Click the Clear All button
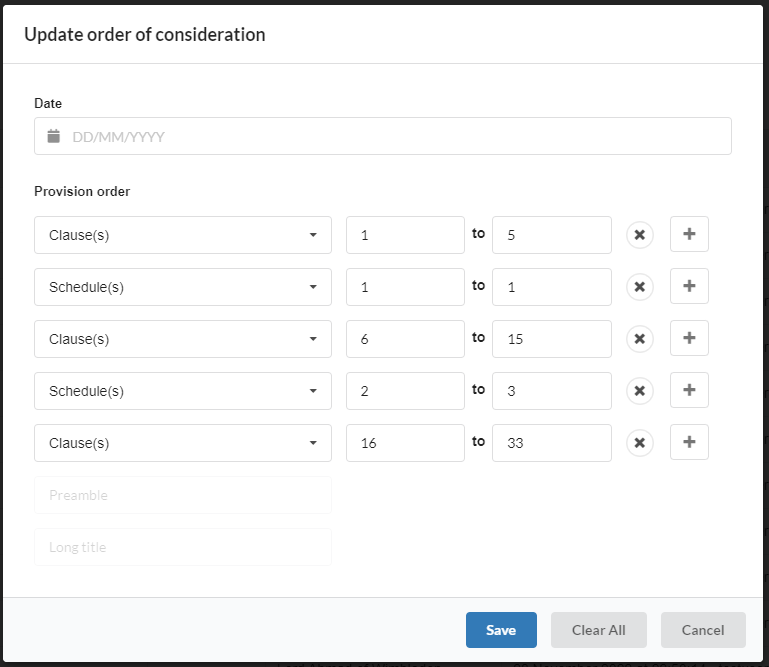The image size is (769, 667). coord(598,630)
